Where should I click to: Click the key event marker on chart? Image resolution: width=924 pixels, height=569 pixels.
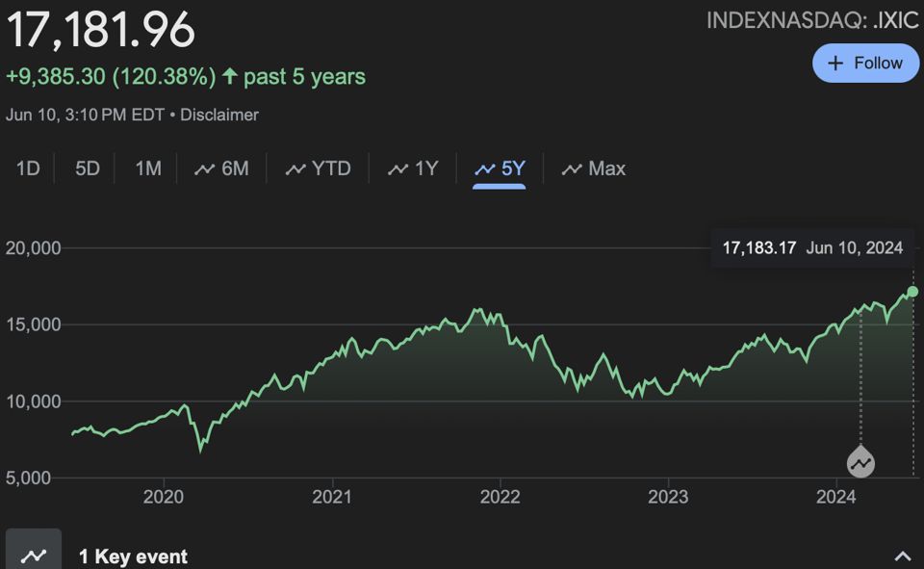click(860, 463)
